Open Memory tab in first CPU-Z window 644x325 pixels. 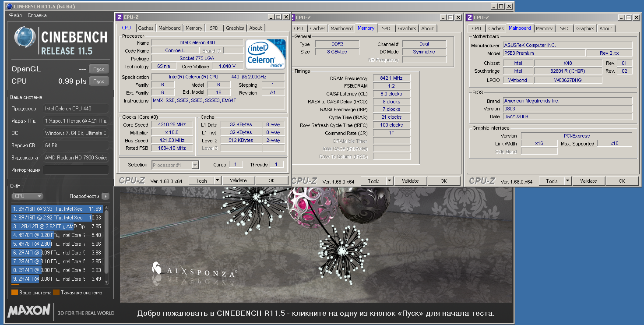(194, 28)
